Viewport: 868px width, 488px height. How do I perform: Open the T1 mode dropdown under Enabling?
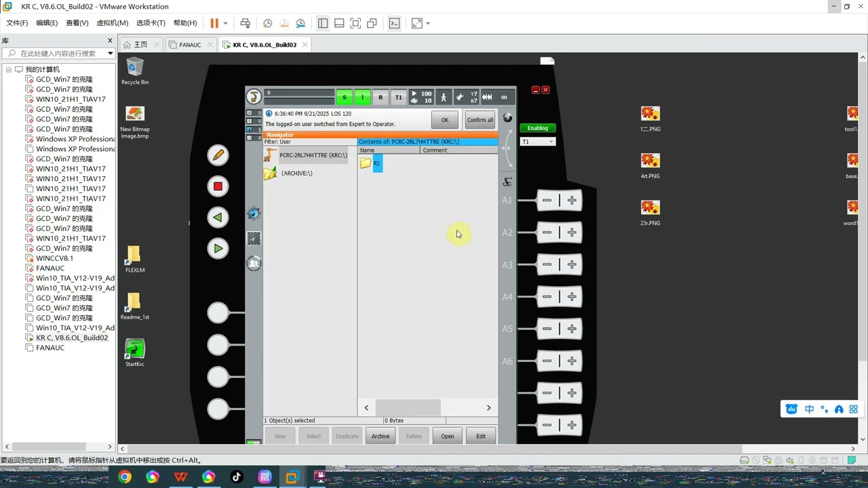[x=538, y=142]
